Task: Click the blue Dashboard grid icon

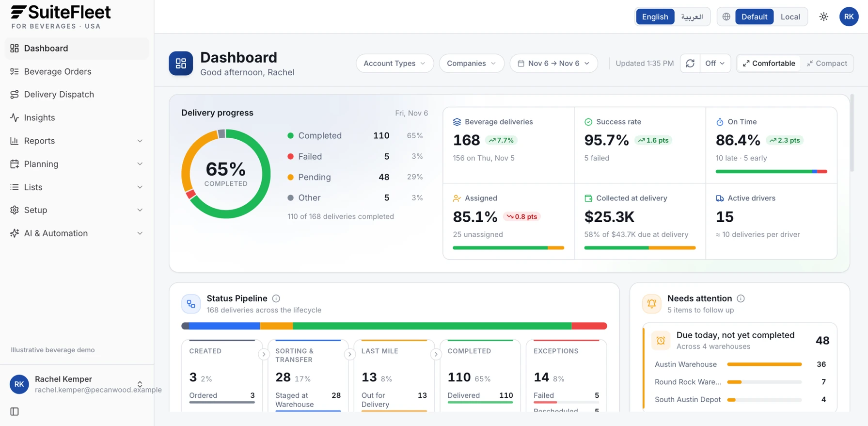Action: point(181,64)
